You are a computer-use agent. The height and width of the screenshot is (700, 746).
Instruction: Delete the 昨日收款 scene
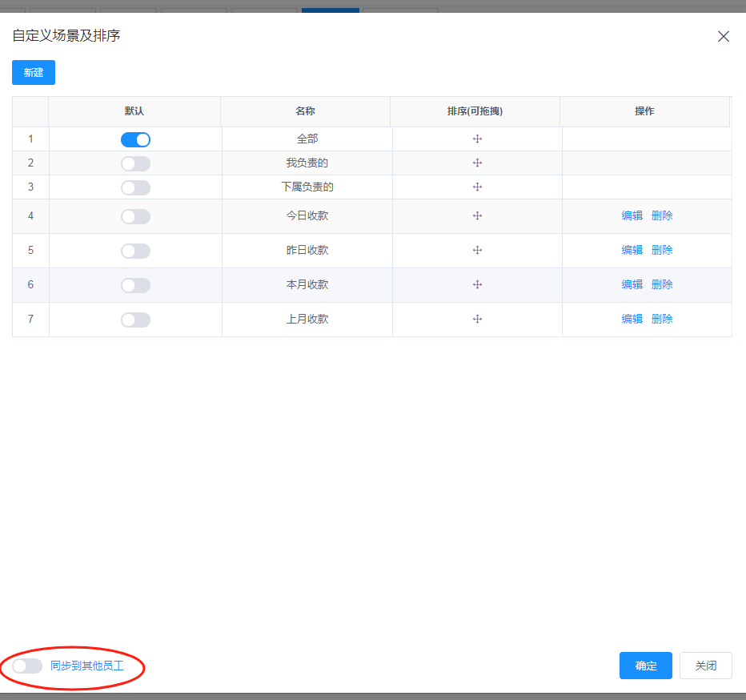point(662,251)
